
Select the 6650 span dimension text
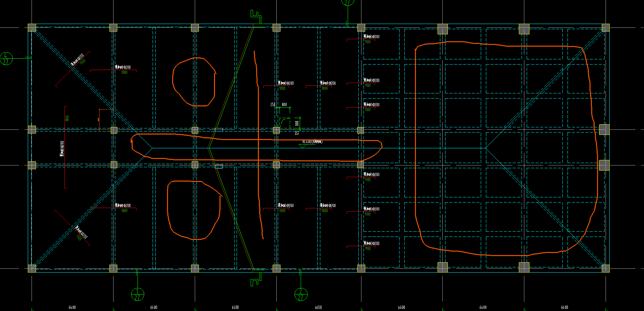318,308
